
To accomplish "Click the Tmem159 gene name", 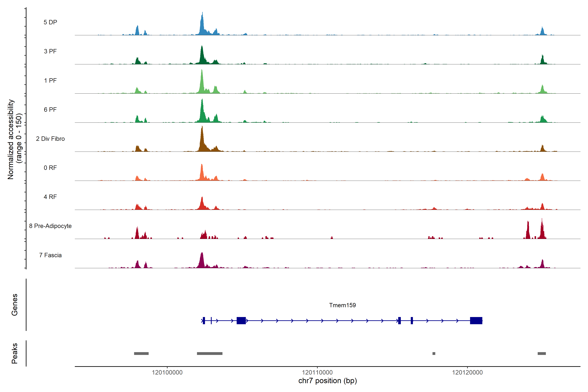I will [x=342, y=305].
